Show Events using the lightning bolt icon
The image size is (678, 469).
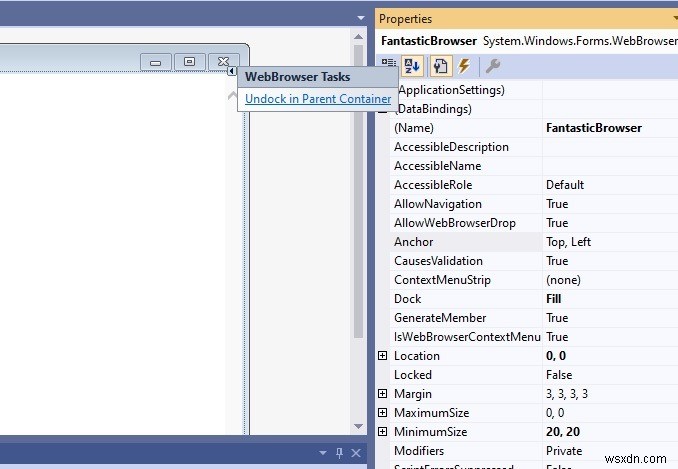click(x=464, y=66)
